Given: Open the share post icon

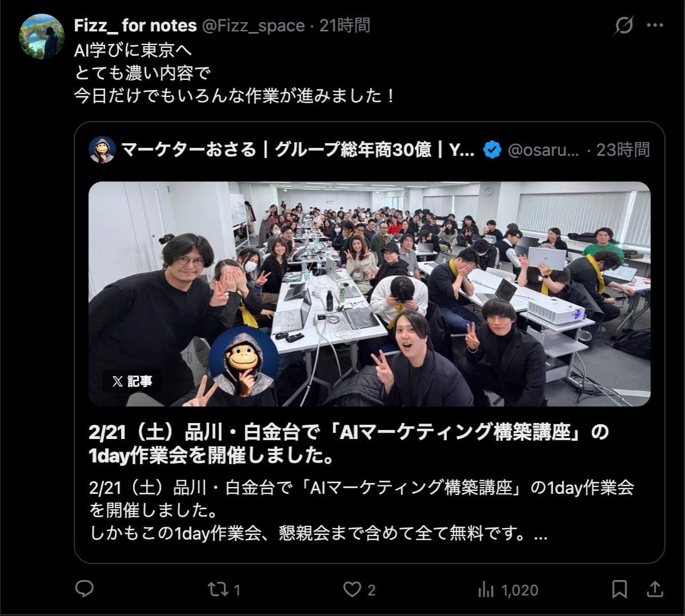Looking at the screenshot, I should [x=655, y=589].
